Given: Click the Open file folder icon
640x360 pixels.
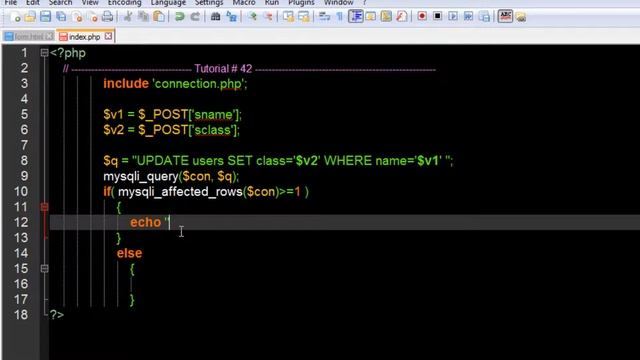Looking at the screenshot, I should tap(30, 17).
